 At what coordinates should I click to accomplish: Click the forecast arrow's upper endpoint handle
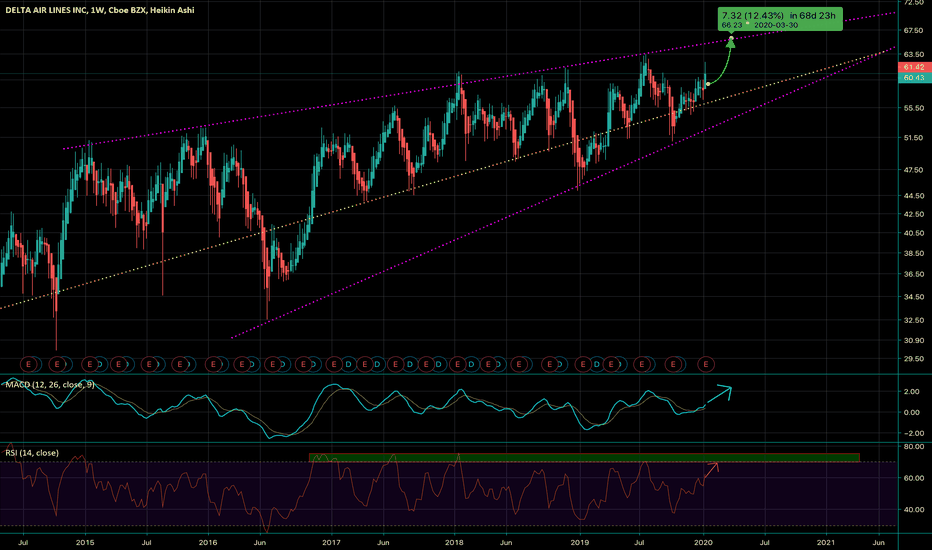tap(731, 39)
